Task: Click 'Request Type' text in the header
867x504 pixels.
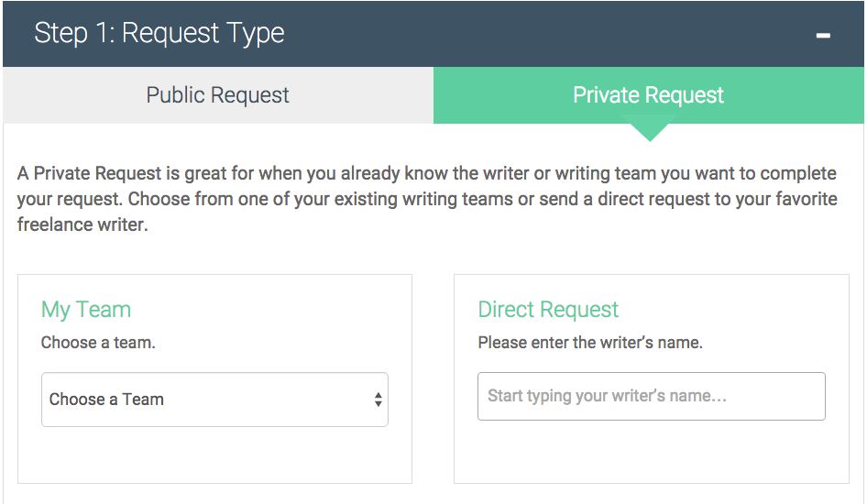Action: point(203,34)
